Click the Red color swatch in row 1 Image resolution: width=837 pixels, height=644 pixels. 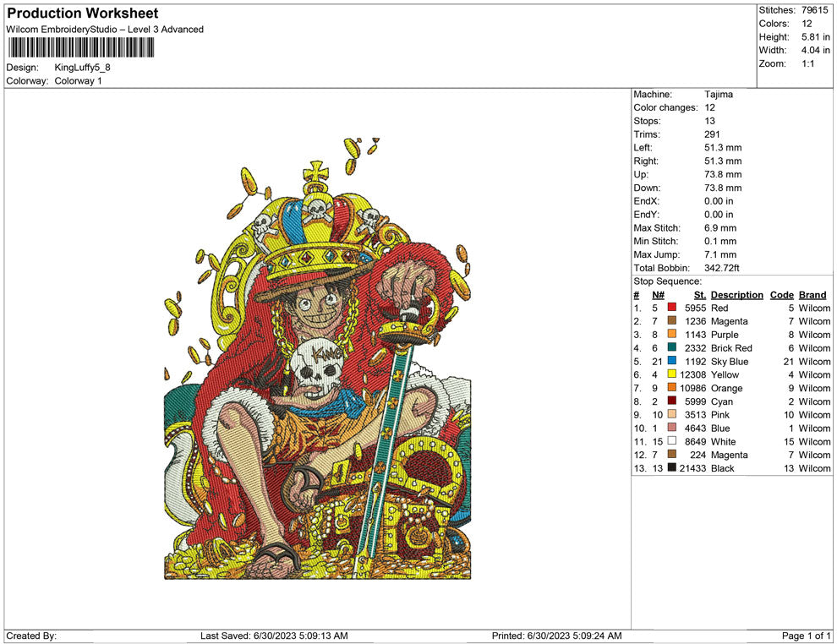[672, 308]
